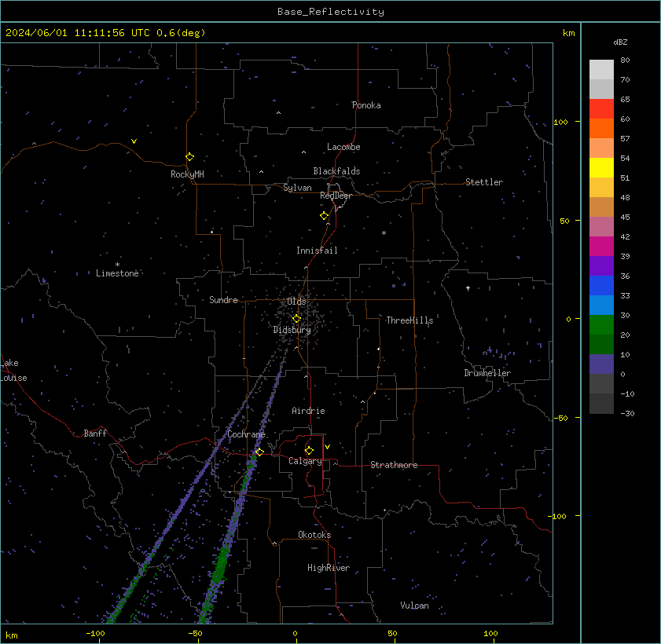Viewport: 661px width, 644px height.
Task: Click the Cochrane label
Action: pyautogui.click(x=246, y=434)
